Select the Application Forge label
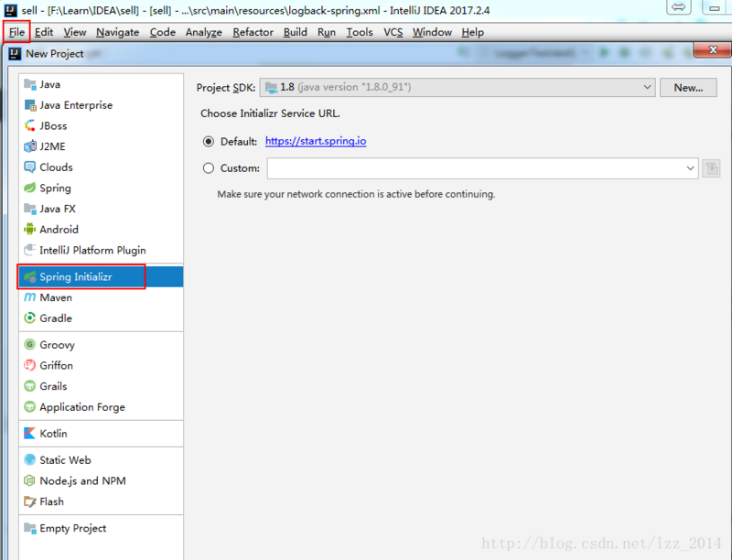 82,407
